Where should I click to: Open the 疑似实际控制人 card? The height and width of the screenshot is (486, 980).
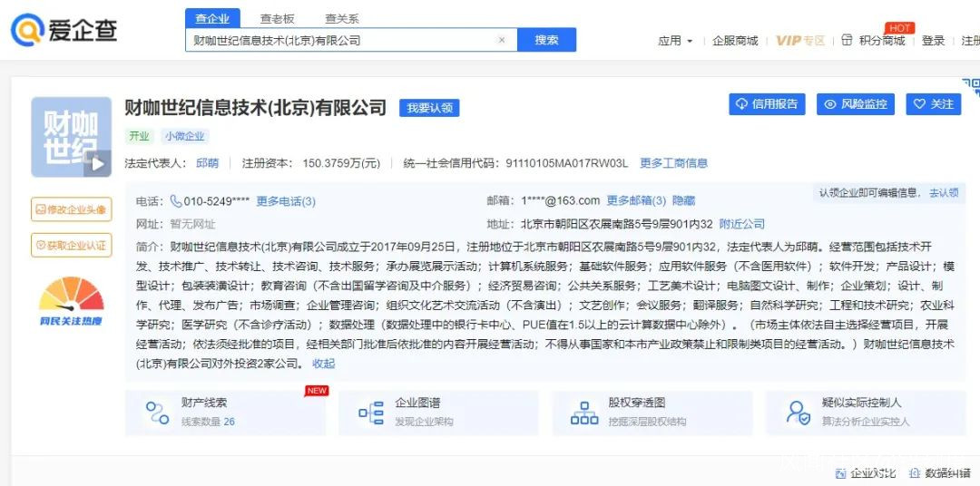(x=866, y=413)
